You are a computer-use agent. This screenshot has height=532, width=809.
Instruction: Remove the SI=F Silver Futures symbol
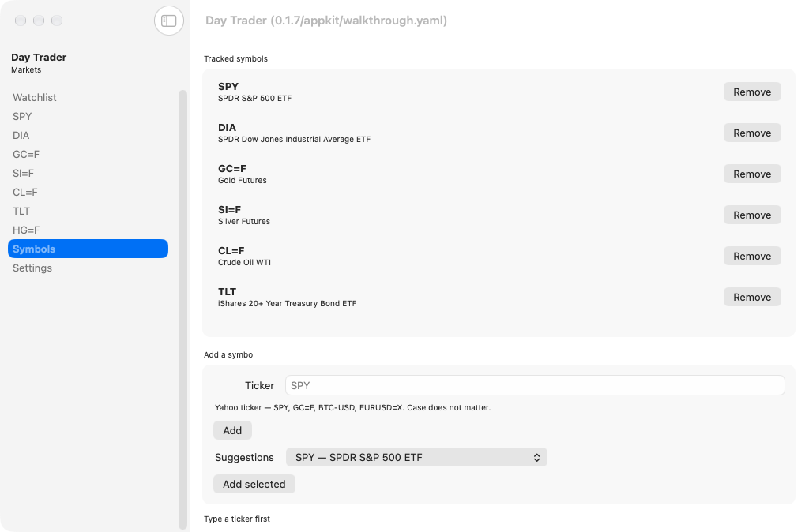[752, 215]
